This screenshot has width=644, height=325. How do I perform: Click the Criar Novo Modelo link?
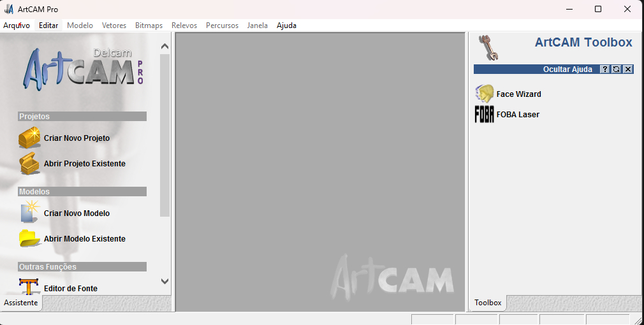77,213
